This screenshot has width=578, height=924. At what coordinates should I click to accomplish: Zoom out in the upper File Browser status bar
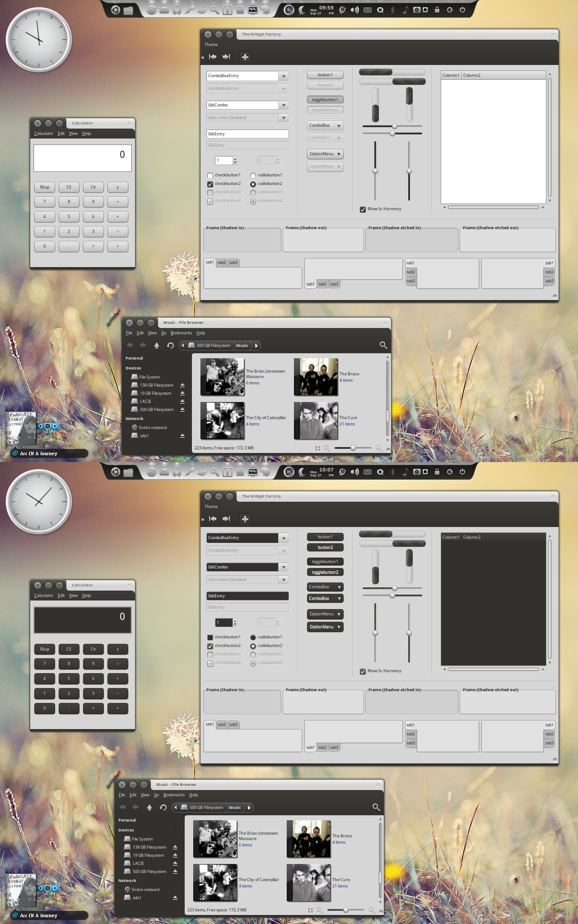point(326,448)
